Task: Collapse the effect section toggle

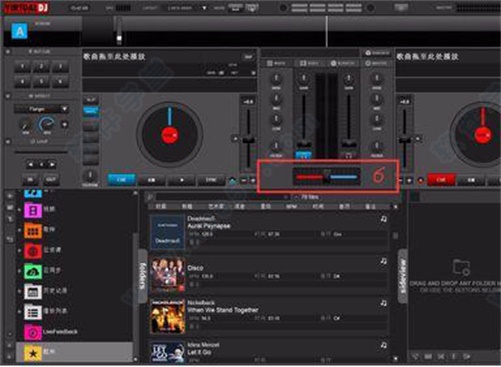Action: tap(8, 96)
